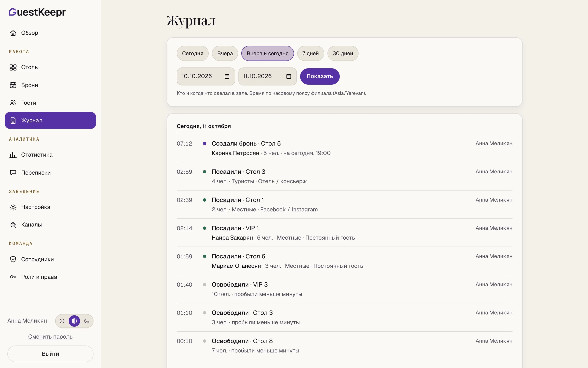
Task: Click the Журнал document icon
Action: click(13, 120)
